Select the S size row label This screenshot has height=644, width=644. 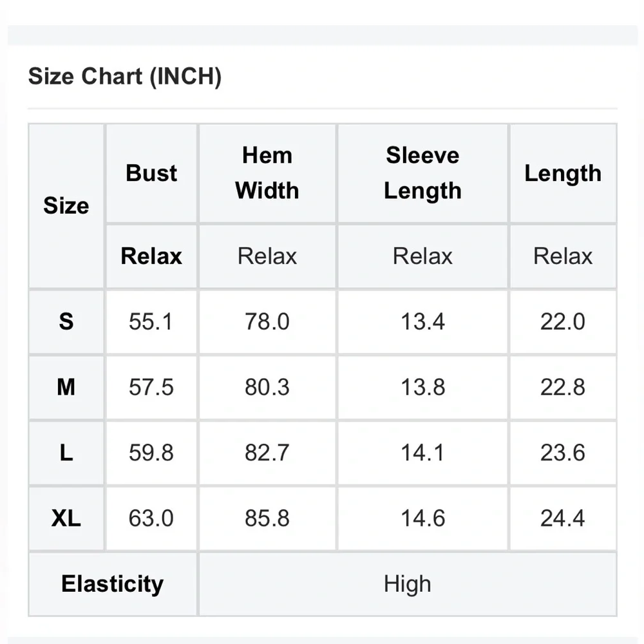[x=66, y=321]
